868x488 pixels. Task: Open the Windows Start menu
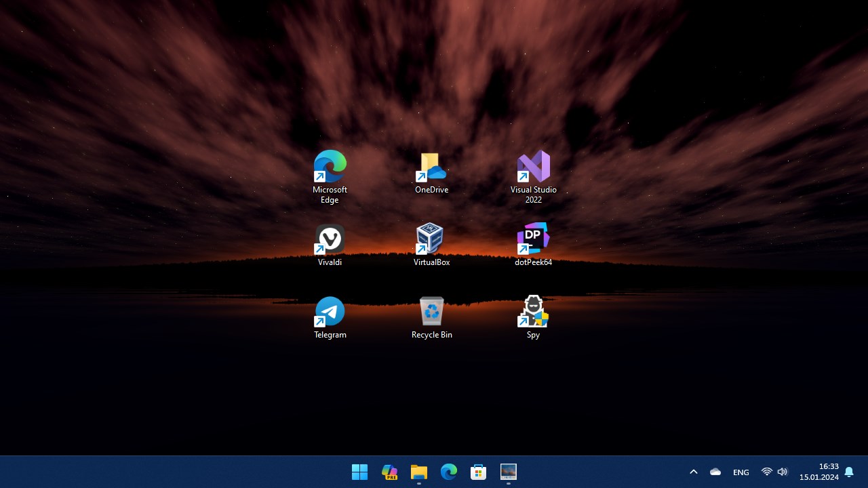(359, 472)
